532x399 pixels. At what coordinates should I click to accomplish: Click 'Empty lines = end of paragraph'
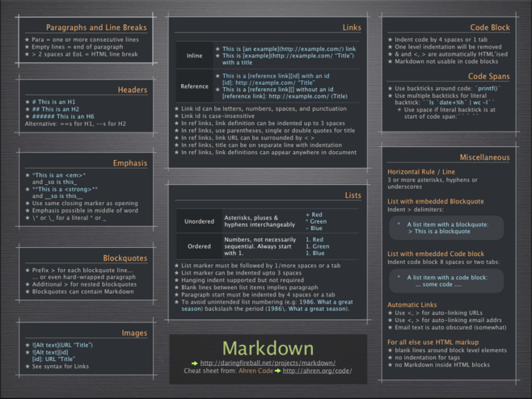78,47
